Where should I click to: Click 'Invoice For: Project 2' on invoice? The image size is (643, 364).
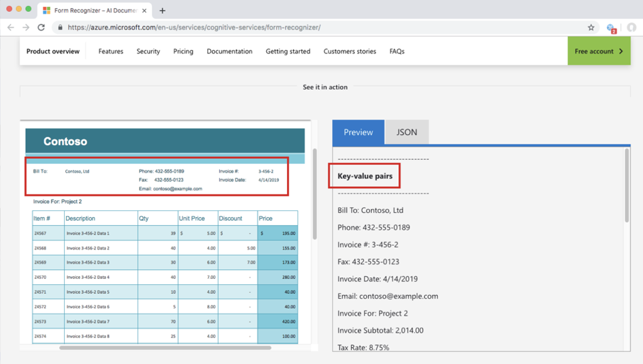pyautogui.click(x=57, y=201)
